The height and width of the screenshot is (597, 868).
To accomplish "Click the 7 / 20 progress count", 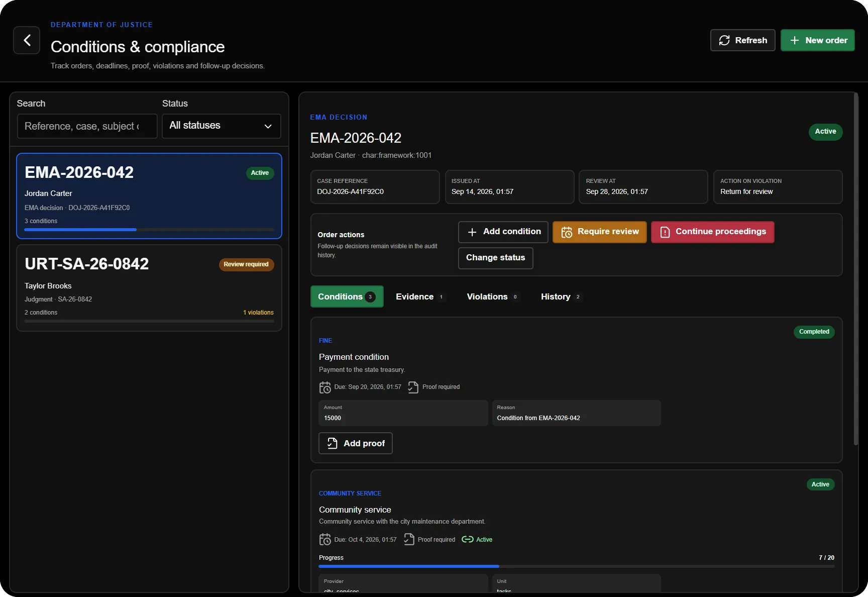I will pos(826,558).
